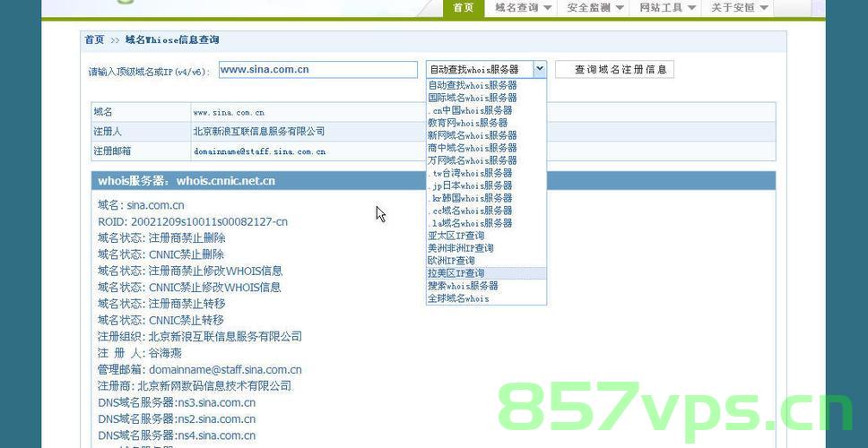The width and height of the screenshot is (868, 448).
Task: Select 新网域名whois服务器 option
Action: (486, 135)
